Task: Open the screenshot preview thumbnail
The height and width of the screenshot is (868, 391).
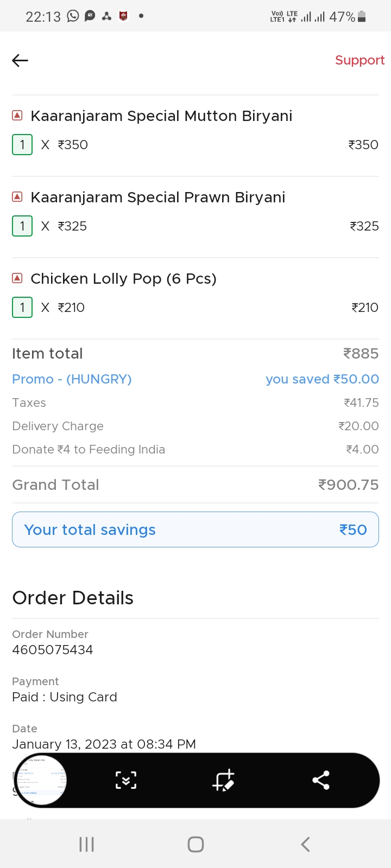Action: point(40,780)
